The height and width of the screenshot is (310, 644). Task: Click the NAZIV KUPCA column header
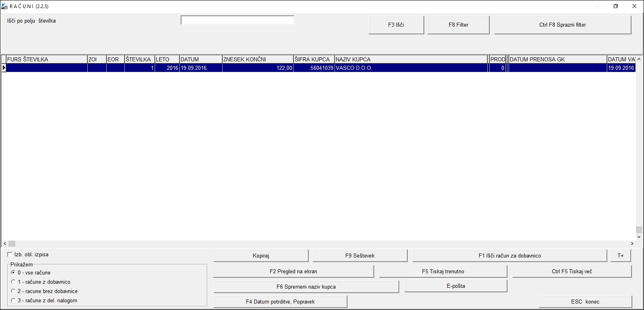411,59
